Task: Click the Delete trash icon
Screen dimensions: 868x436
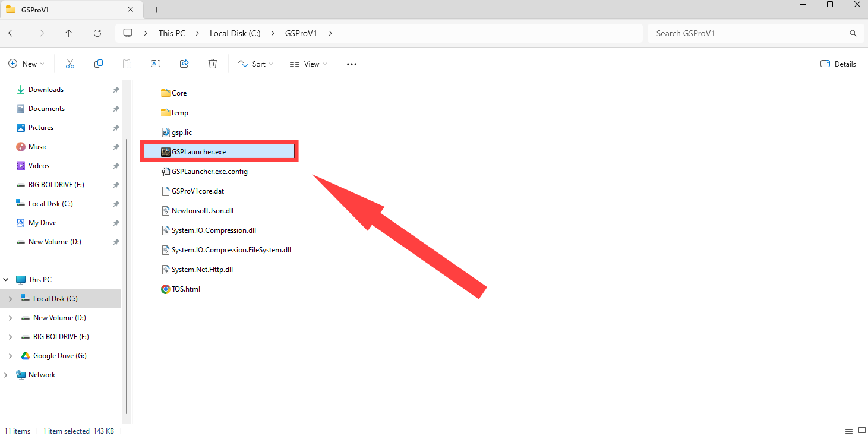Action: coord(213,64)
